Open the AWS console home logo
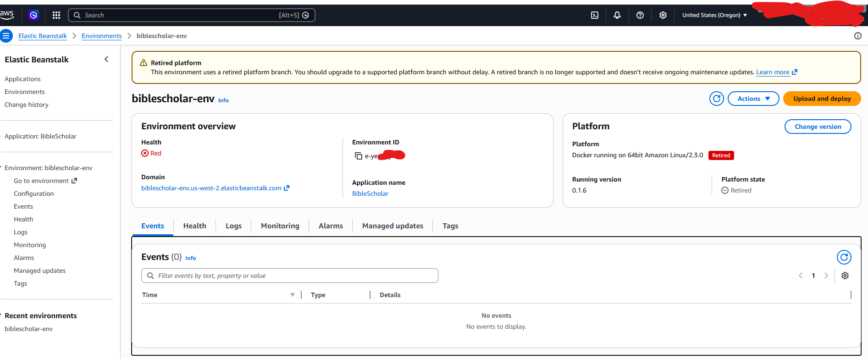The image size is (868, 359). (x=6, y=15)
